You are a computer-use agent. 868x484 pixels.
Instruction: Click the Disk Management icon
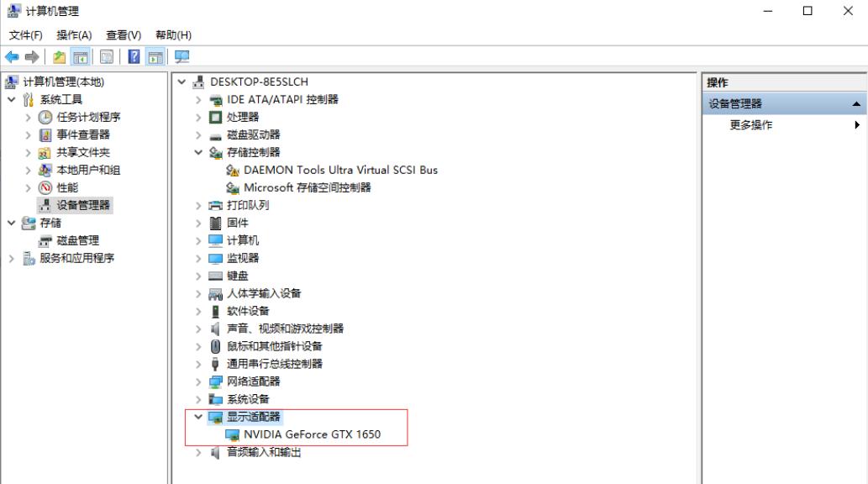pos(45,241)
